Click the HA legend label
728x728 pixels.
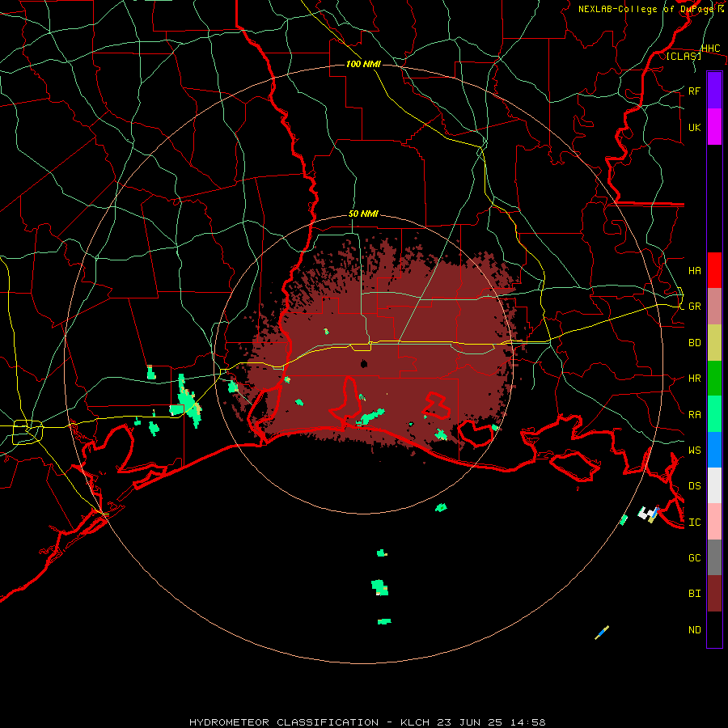[x=695, y=270]
